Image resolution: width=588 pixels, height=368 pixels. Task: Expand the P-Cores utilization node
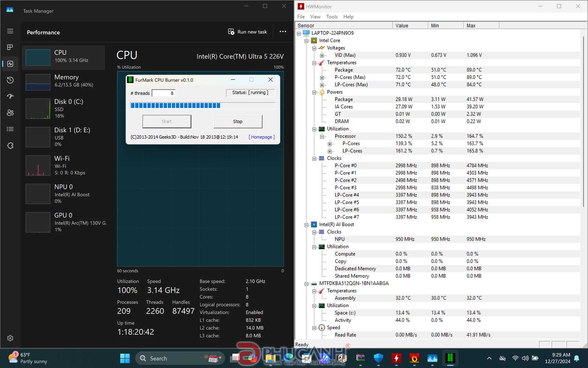coord(330,144)
